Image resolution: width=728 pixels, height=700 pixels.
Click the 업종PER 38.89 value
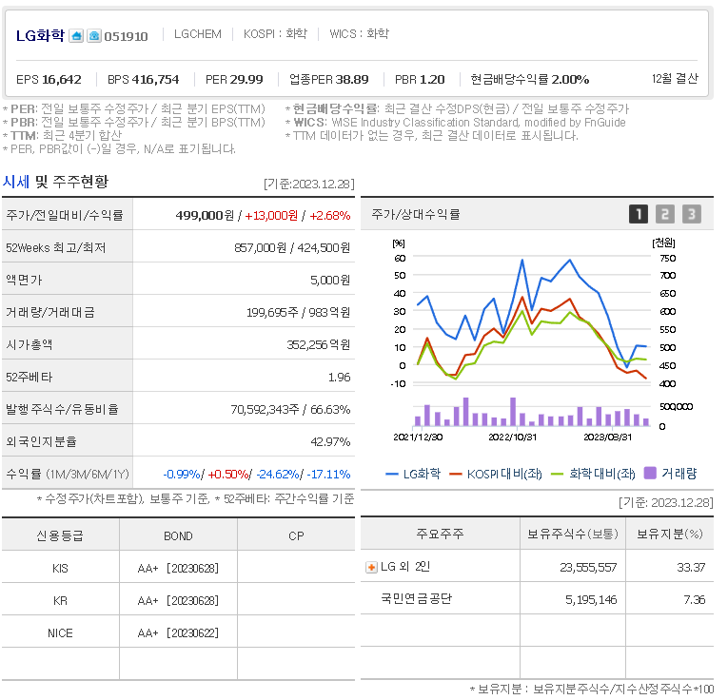pos(328,80)
